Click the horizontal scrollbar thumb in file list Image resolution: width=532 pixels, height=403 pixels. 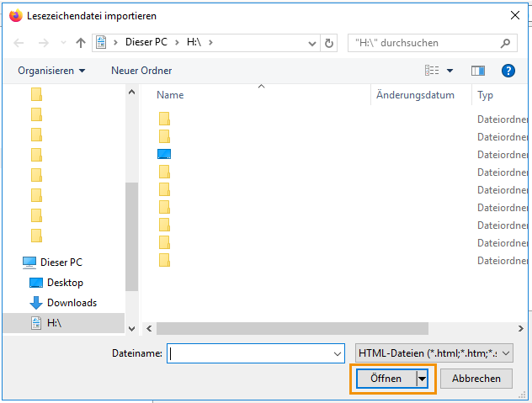(292, 328)
